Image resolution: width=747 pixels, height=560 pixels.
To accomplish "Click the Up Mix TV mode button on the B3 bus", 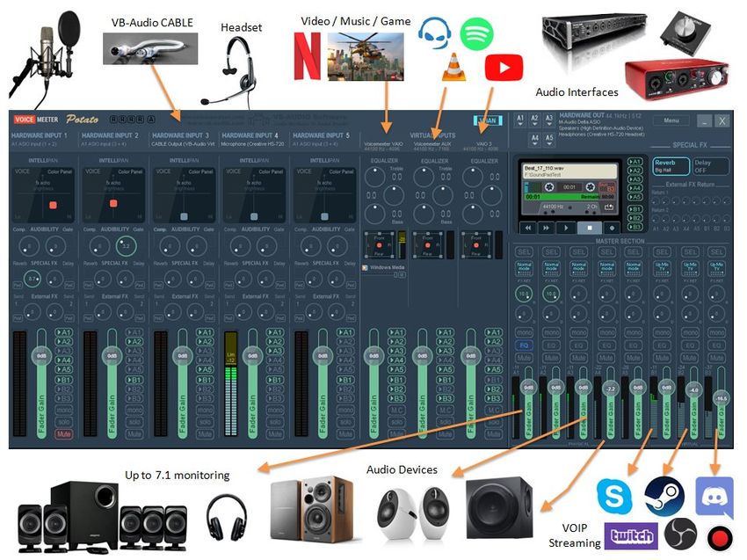I will pyautogui.click(x=717, y=268).
